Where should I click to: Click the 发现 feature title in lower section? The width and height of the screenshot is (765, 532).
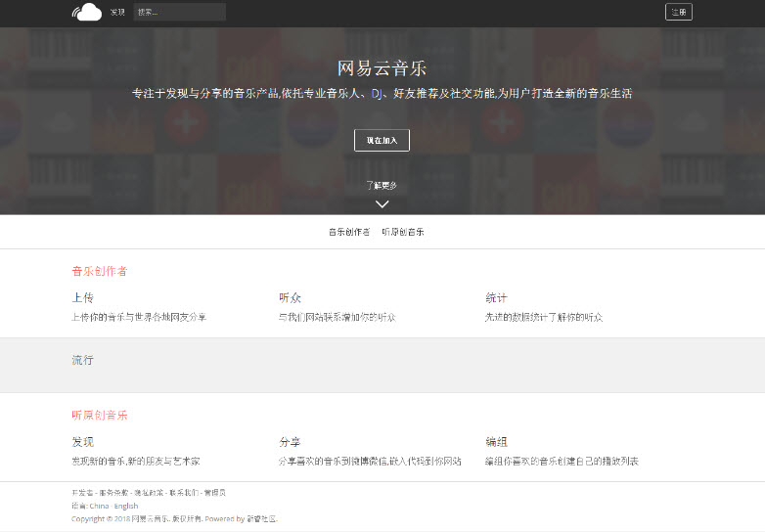(x=83, y=442)
